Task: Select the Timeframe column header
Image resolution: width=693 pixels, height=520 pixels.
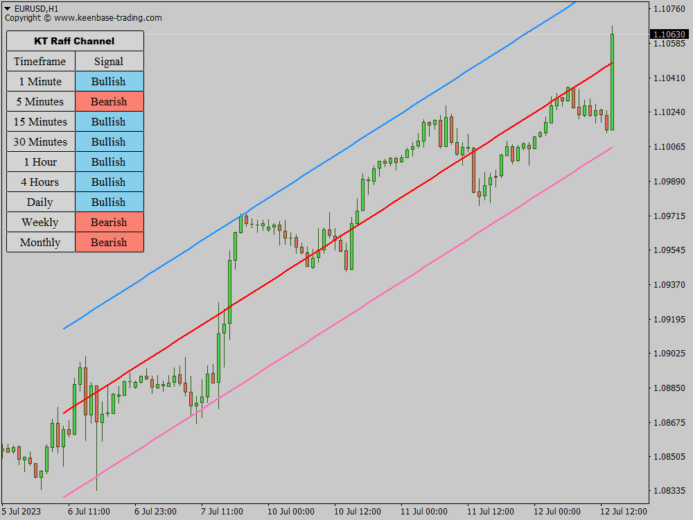Action: point(41,61)
